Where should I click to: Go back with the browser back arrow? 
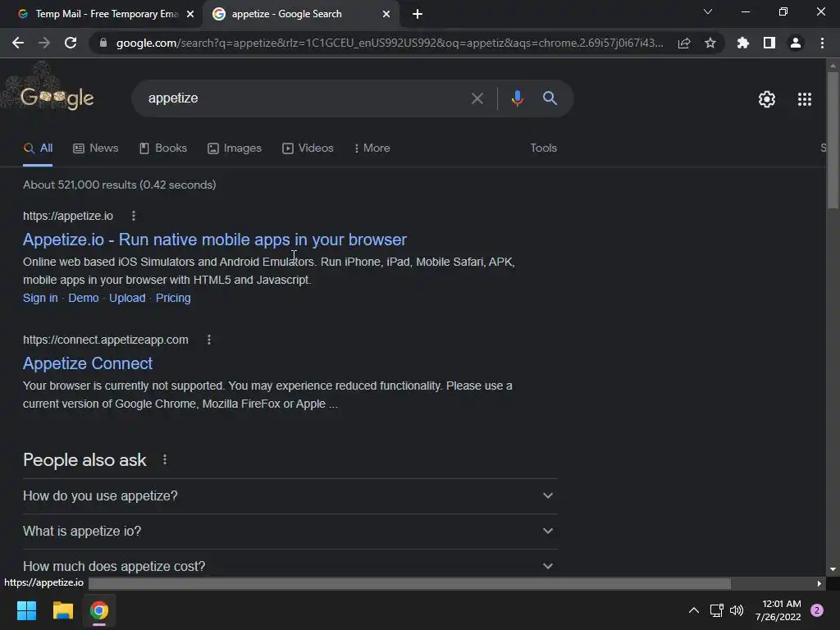18,43
